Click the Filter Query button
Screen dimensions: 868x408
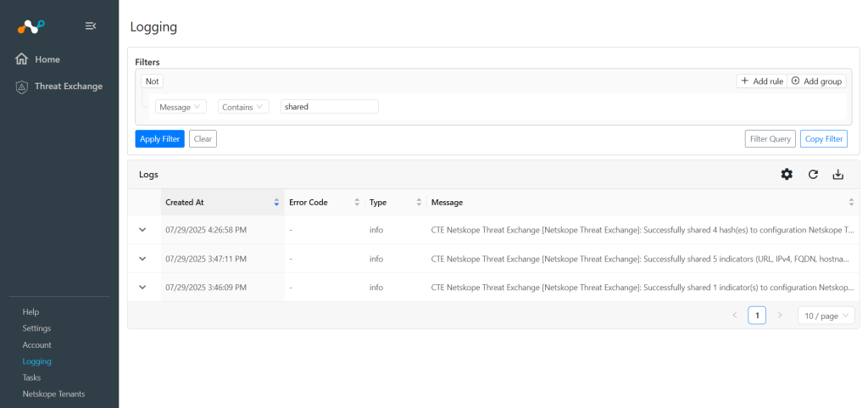click(770, 139)
